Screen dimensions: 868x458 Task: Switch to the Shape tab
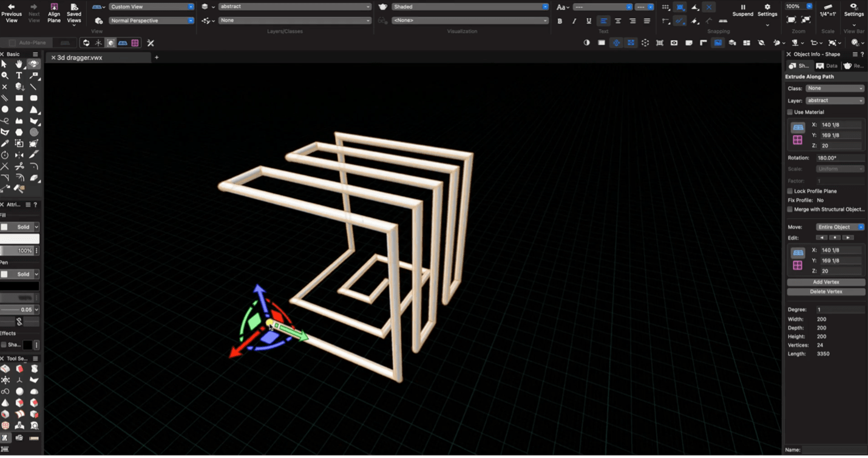click(x=799, y=66)
